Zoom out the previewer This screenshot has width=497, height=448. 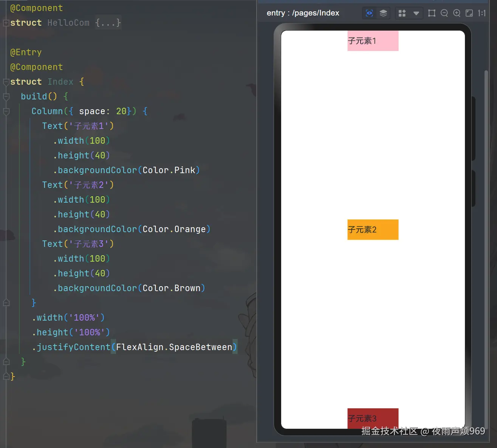coord(444,13)
